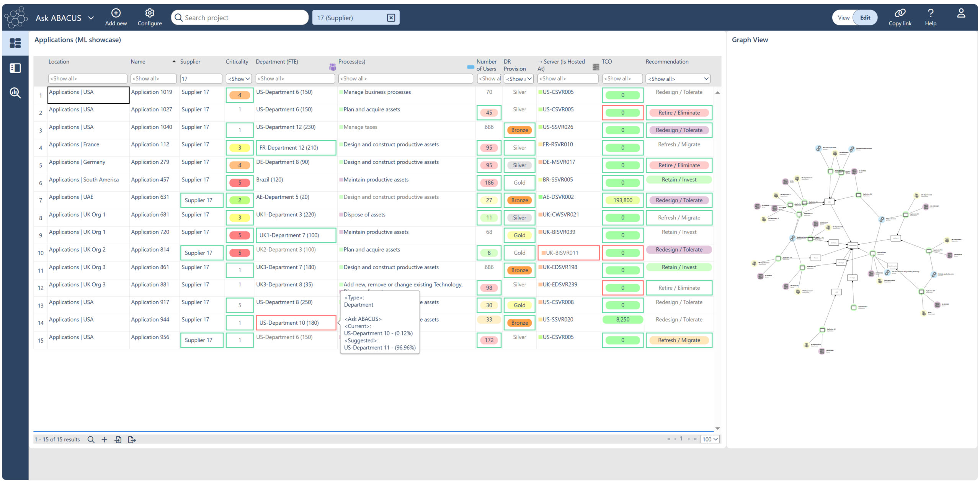Screen dimensions: 980x482
Task: Open the Recommendation filter dropdown
Action: tap(678, 79)
